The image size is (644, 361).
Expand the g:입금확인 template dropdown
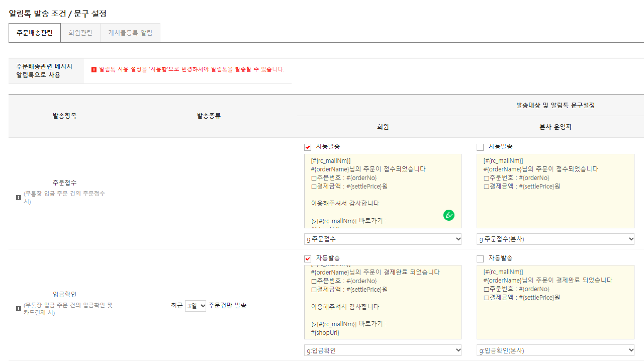point(382,350)
